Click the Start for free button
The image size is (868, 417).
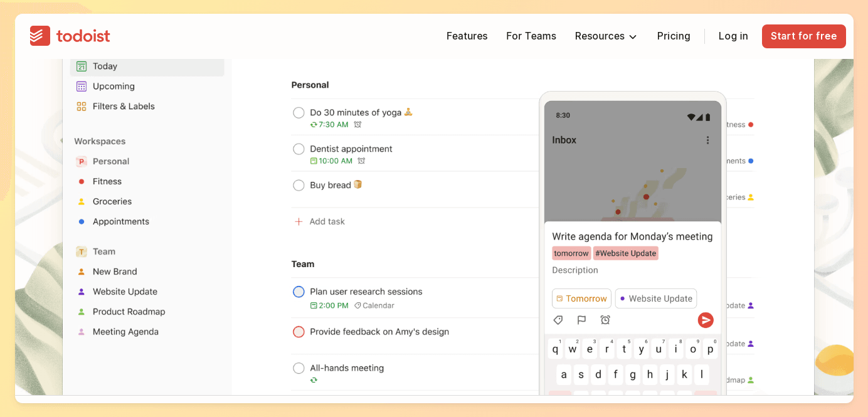coord(803,36)
